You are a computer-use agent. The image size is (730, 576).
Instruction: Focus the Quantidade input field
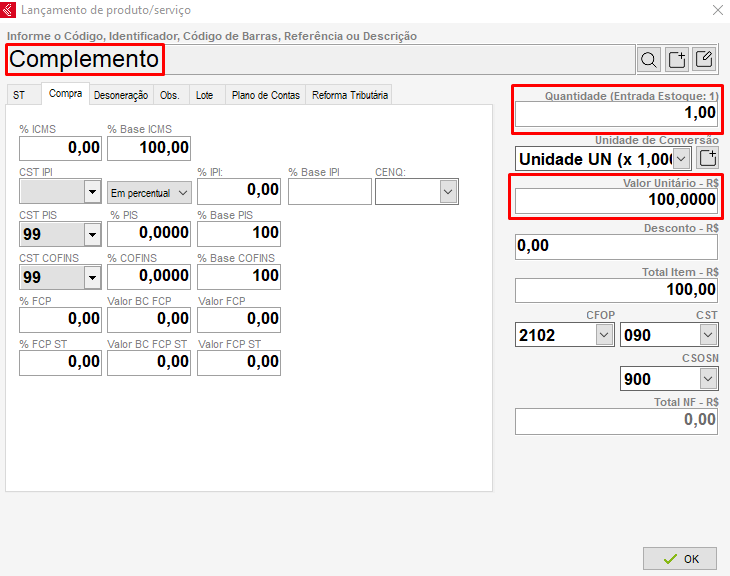(x=616, y=113)
